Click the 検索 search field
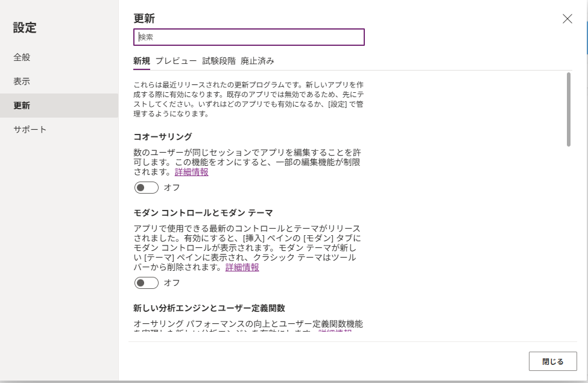 click(x=249, y=37)
